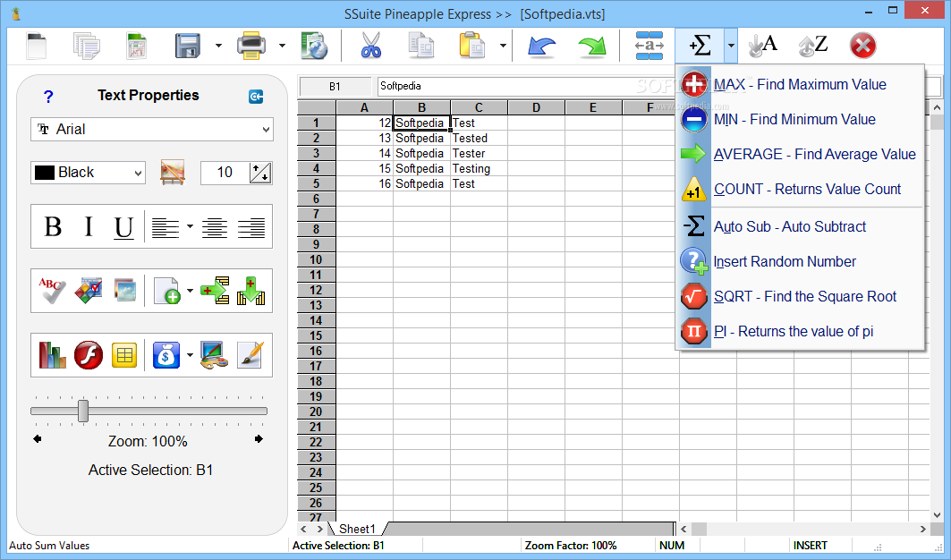This screenshot has width=951, height=560.
Task: Click the Auto Sum sigma button
Action: (700, 46)
